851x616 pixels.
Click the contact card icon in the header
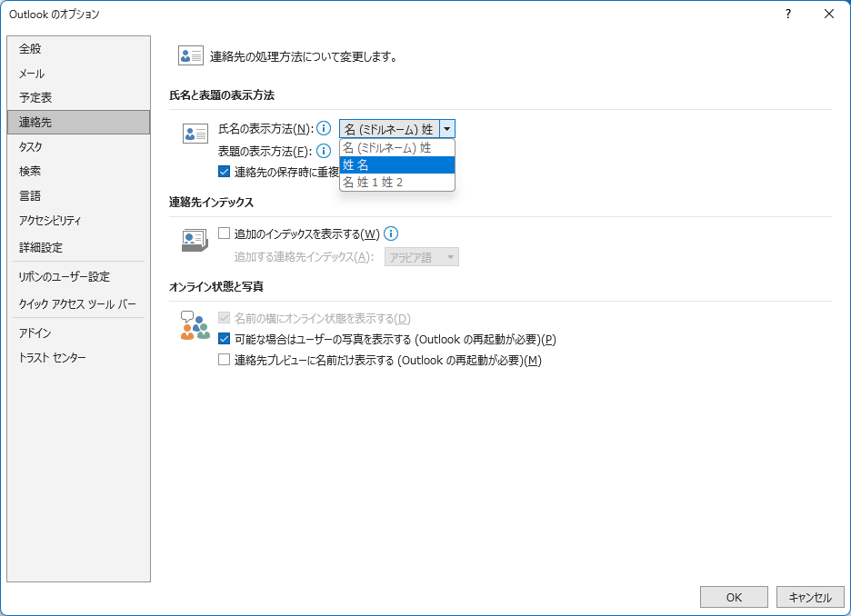click(191, 55)
